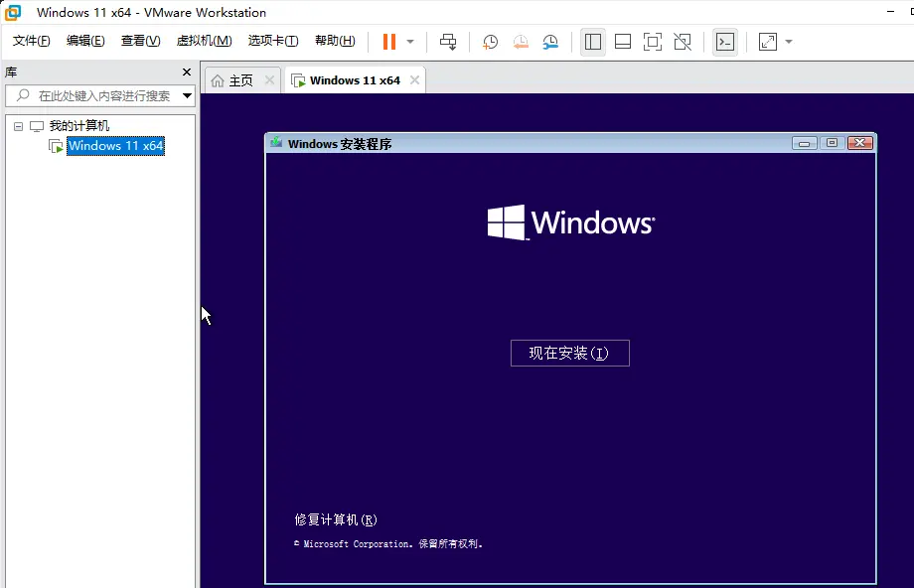Open the snapshot manager wrench-clock icon

[x=550, y=42]
